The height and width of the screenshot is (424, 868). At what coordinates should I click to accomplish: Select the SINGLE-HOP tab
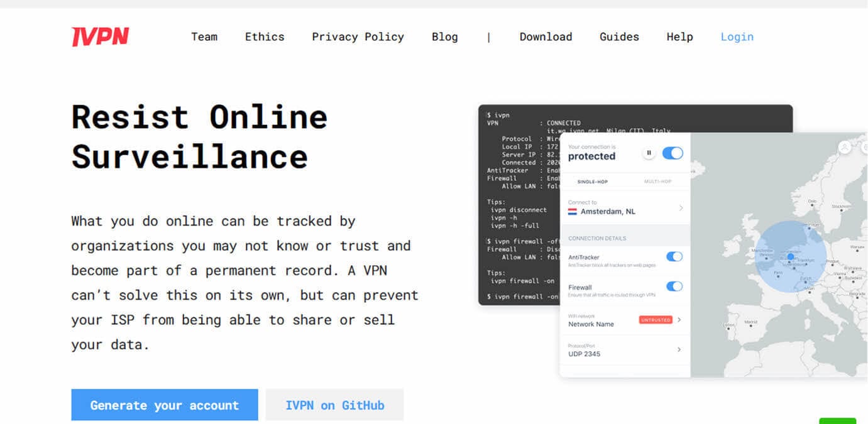592,182
